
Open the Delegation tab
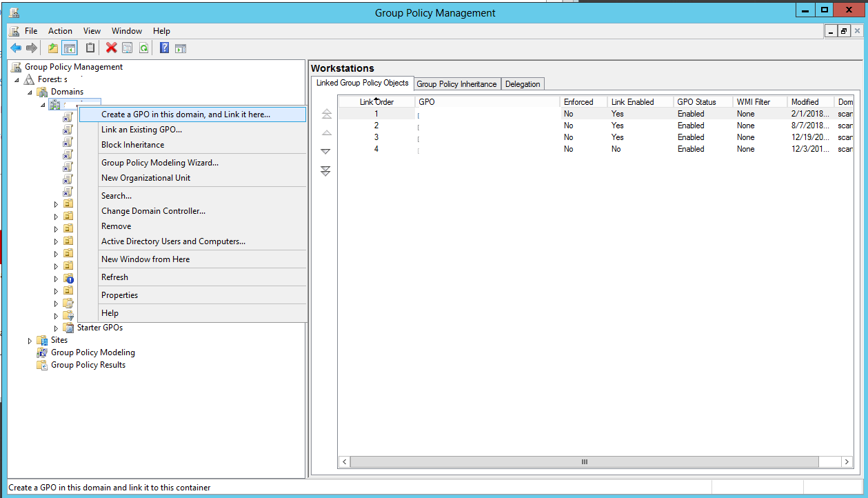523,84
